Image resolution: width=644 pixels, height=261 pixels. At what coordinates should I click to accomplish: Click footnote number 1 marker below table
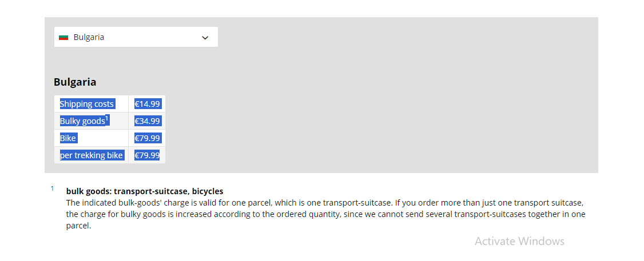coord(52,188)
